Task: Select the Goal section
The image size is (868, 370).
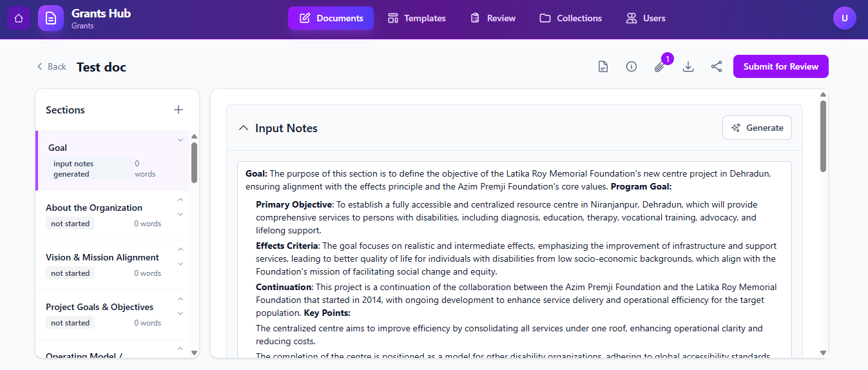Action: pos(113,161)
